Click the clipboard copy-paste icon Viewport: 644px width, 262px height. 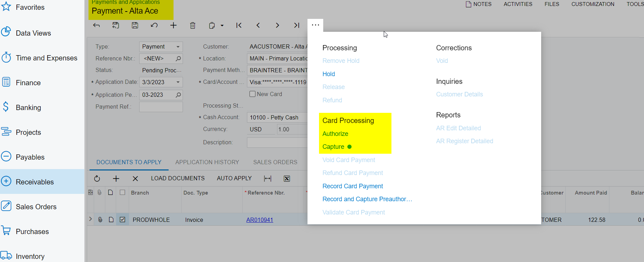click(212, 25)
